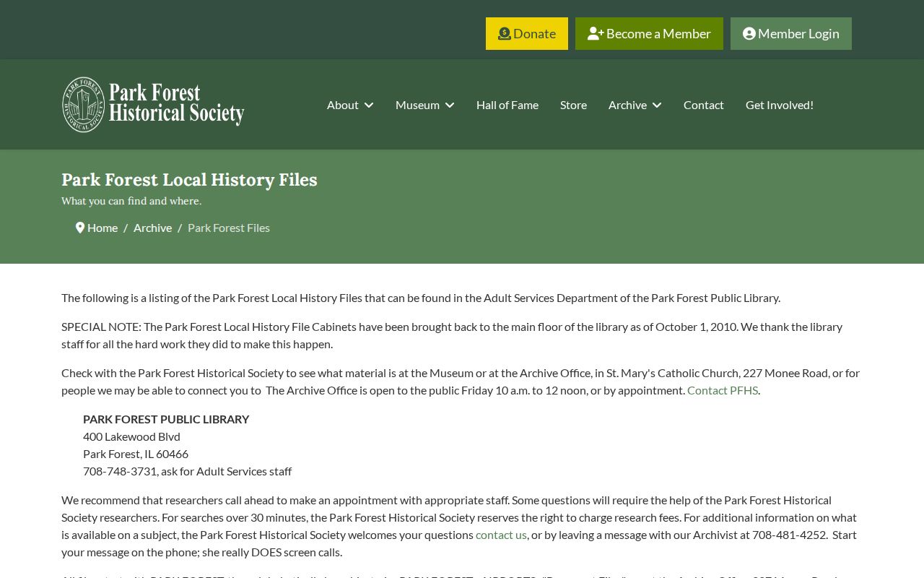The height and width of the screenshot is (578, 924).
Task: Click the map pin icon beside Home breadcrumb
Action: [80, 228]
